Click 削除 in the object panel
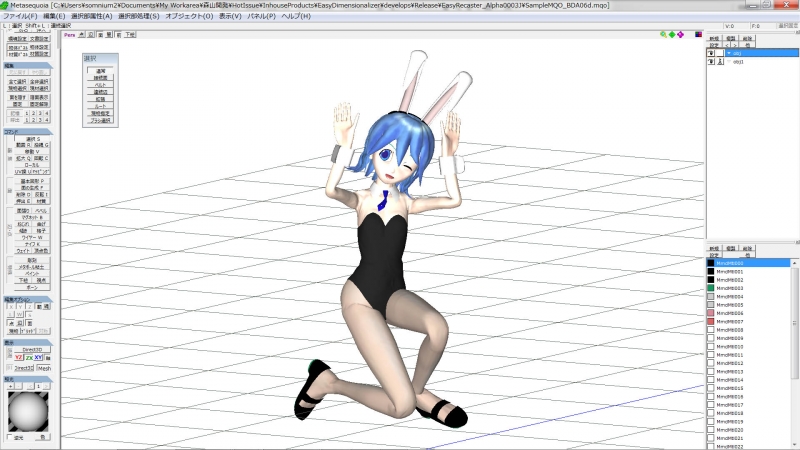This screenshot has width=800, height=450. point(747,38)
